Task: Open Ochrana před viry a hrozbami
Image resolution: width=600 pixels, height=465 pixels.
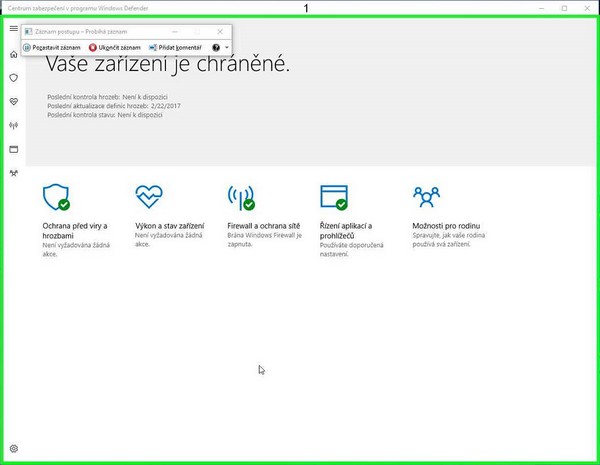Action: [x=75, y=231]
